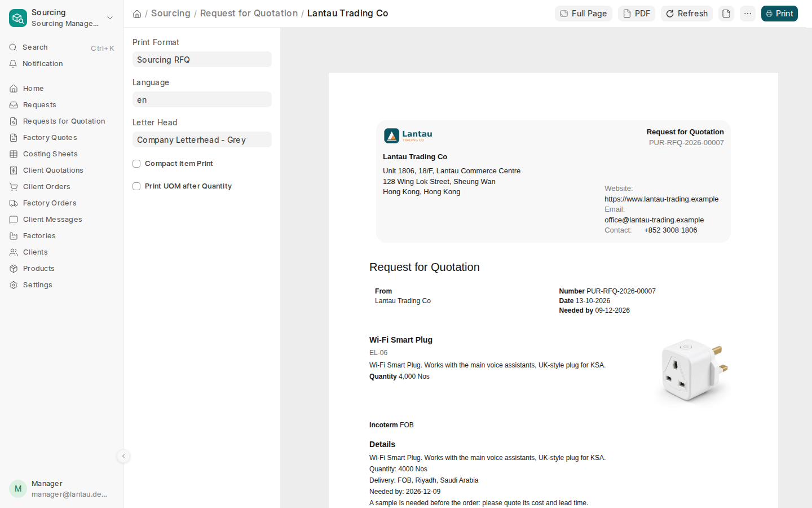
Task: Click the Sourcing app logo icon
Action: click(18, 18)
